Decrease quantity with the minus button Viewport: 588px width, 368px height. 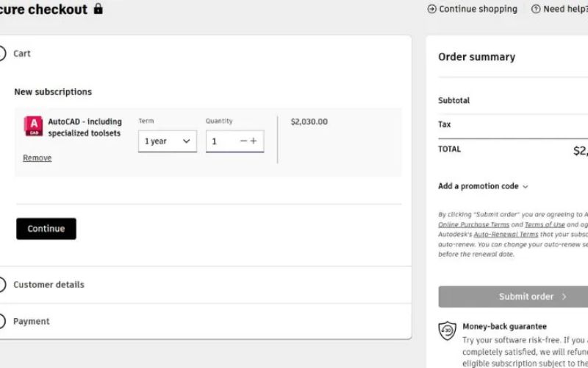pyautogui.click(x=243, y=141)
